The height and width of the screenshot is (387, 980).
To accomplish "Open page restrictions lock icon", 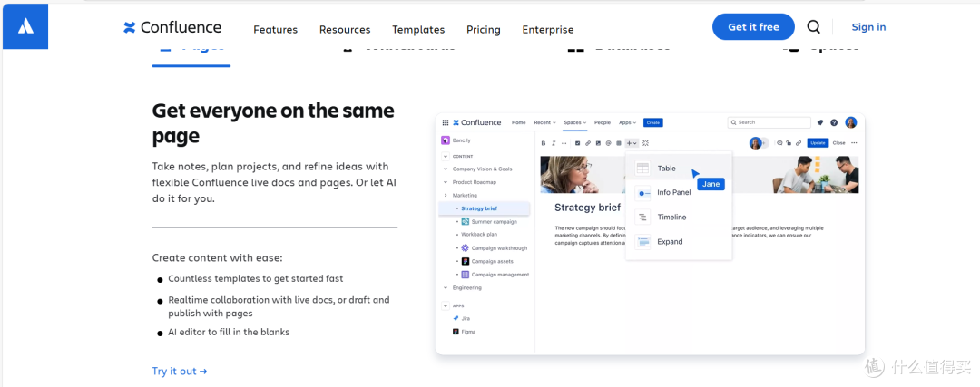I will coord(789,143).
